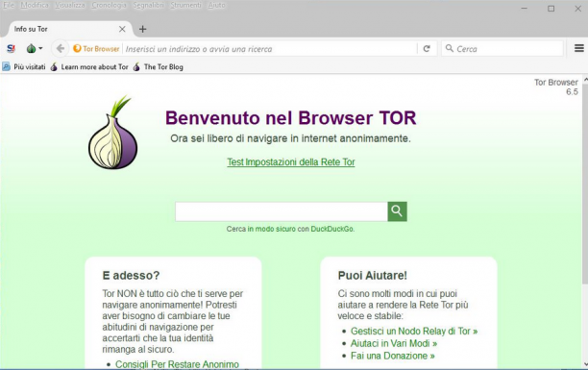Open the NoScript S icon

coord(11,48)
